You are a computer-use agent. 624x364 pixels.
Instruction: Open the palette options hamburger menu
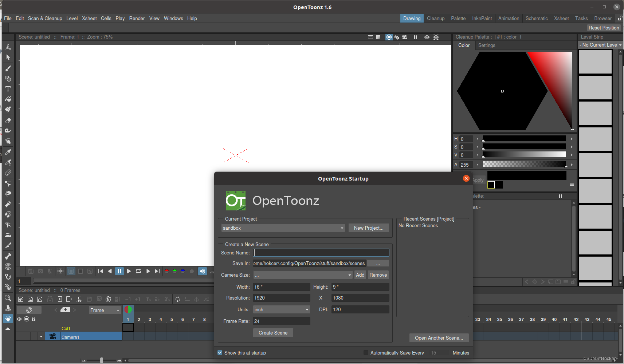pyautogui.click(x=572, y=185)
